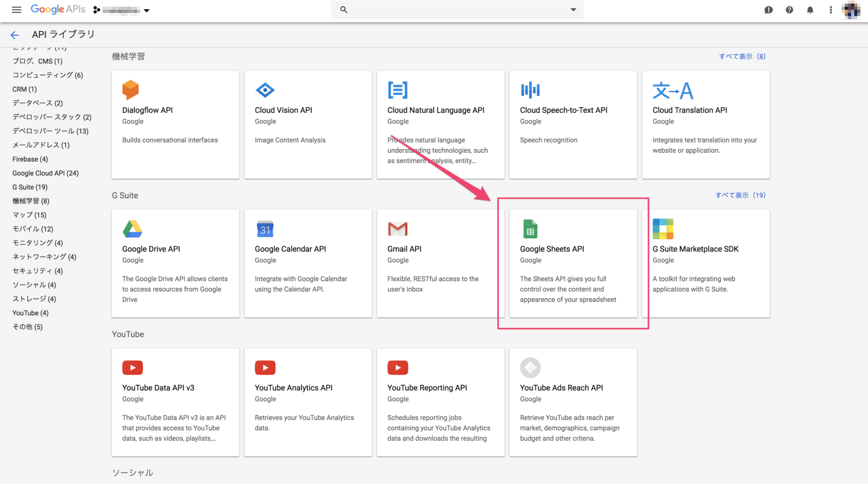
Task: Filter by その他 (5) category
Action: click(27, 327)
